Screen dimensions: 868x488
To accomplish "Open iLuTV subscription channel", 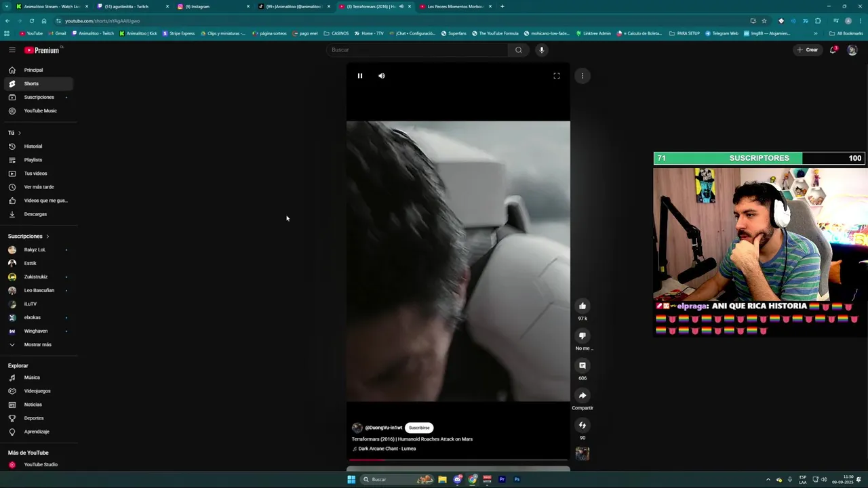I will click(38, 304).
